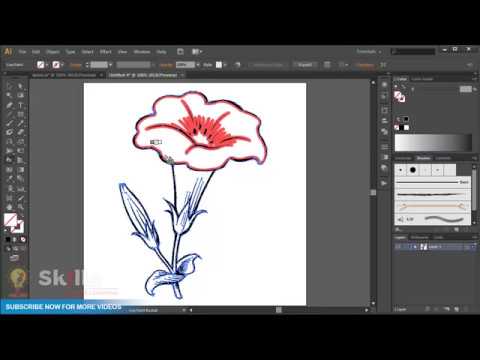
Task: Select the Direct Selection tool
Action: tap(20, 86)
